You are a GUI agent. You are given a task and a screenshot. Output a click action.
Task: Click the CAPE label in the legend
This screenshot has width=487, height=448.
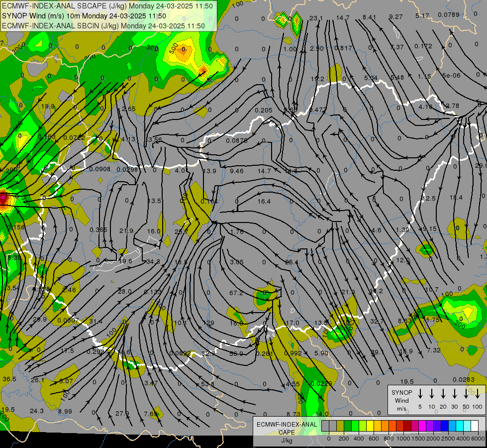[x=287, y=432]
